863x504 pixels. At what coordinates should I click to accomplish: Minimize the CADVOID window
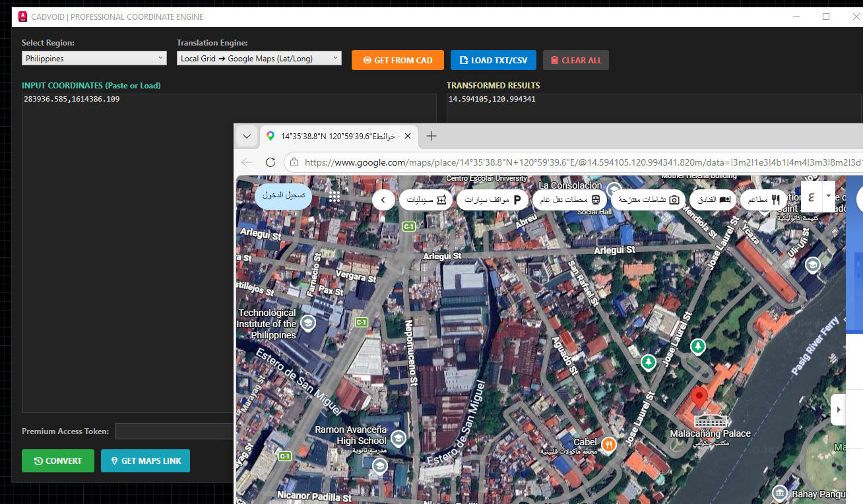click(796, 16)
